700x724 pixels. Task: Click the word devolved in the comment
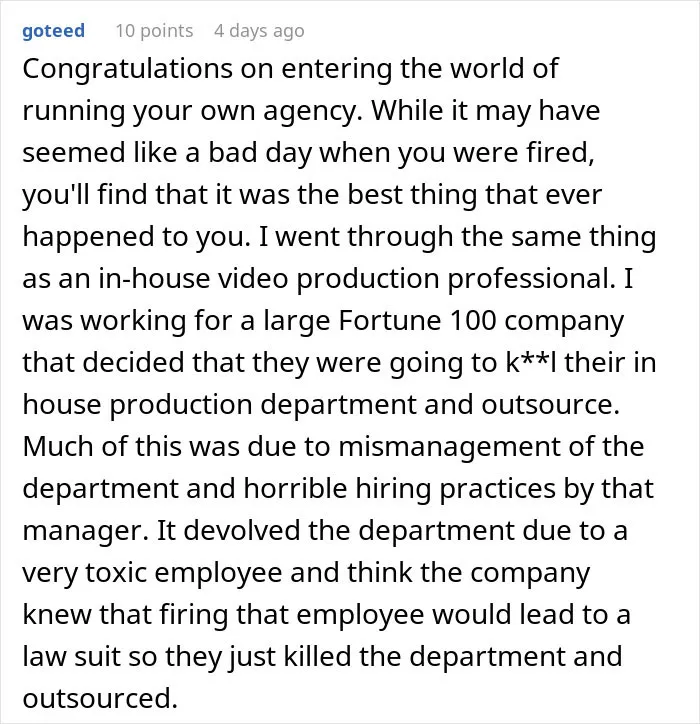click(242, 530)
